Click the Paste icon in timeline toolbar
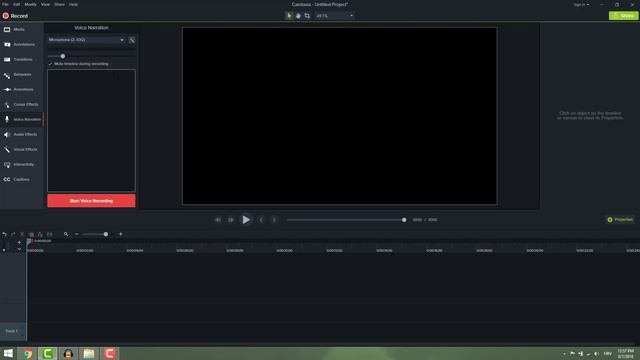Viewport: 640px width, 360px height. (x=40, y=234)
